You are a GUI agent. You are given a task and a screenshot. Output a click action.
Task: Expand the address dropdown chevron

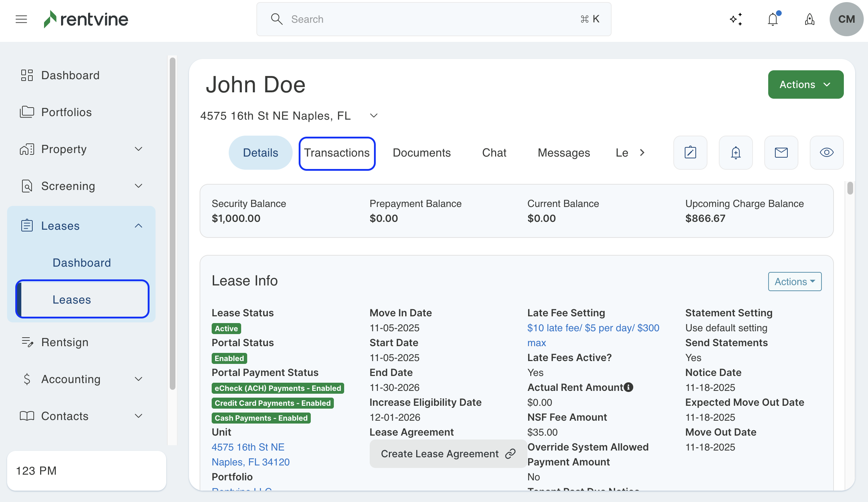(x=374, y=116)
